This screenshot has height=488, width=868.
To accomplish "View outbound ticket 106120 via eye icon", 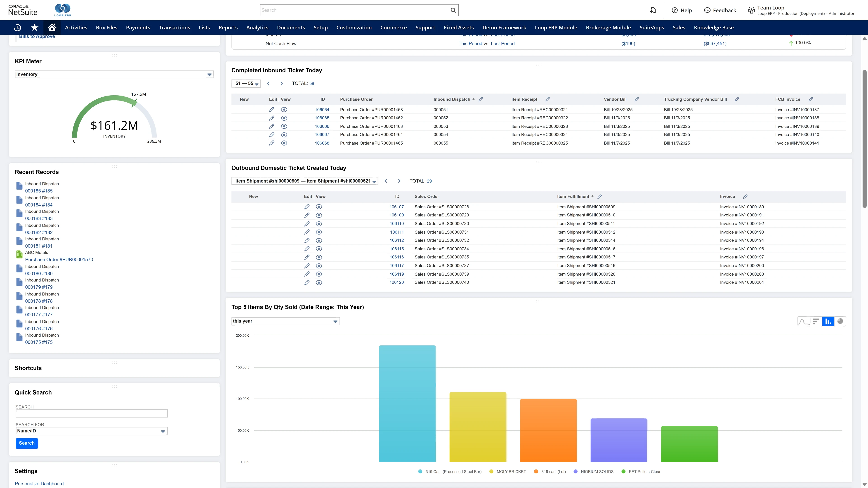I will coord(319,283).
